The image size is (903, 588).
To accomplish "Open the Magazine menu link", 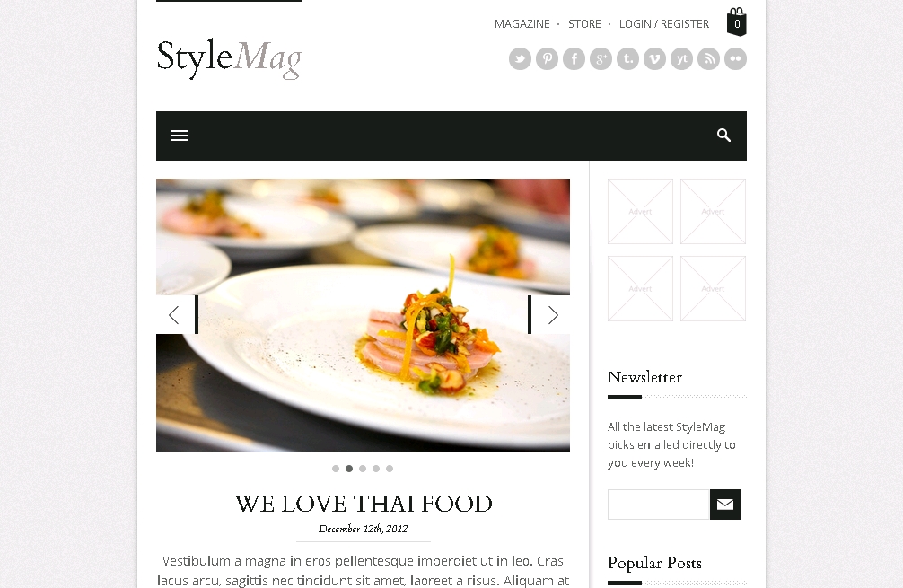I will point(522,24).
